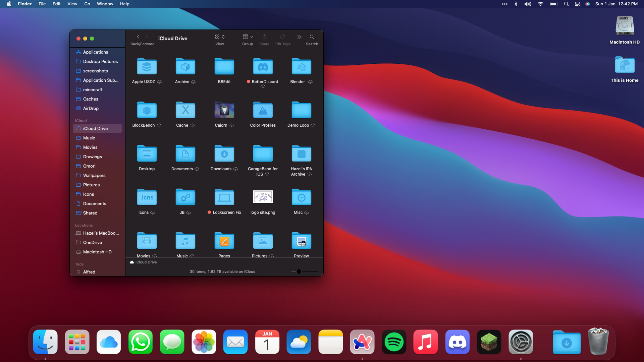This screenshot has height=362, width=644.
Task: Select the logo site.png thumbnail
Action: point(263,197)
